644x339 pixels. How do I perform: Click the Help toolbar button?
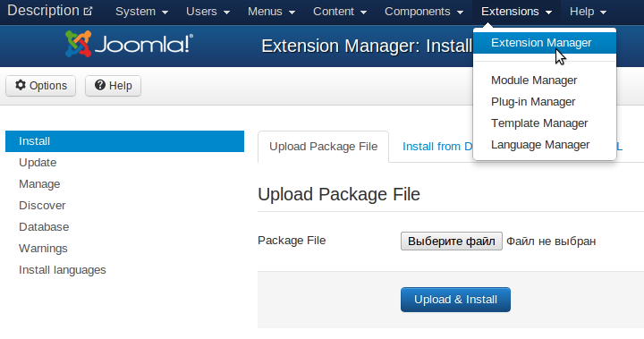point(113,86)
